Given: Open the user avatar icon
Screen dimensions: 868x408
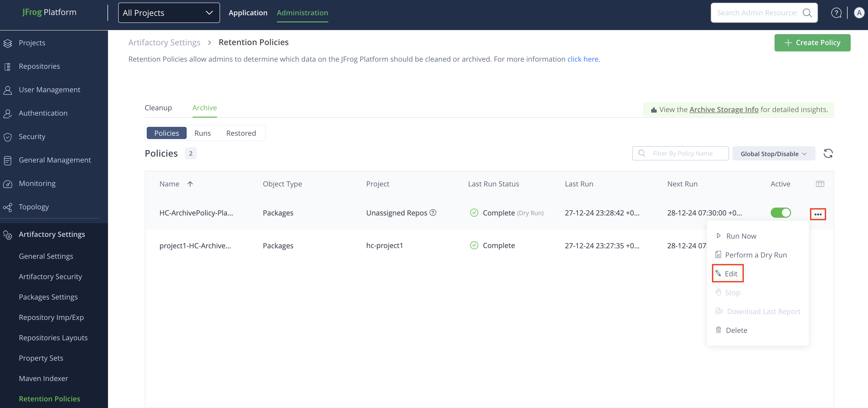Looking at the screenshot, I should point(859,13).
